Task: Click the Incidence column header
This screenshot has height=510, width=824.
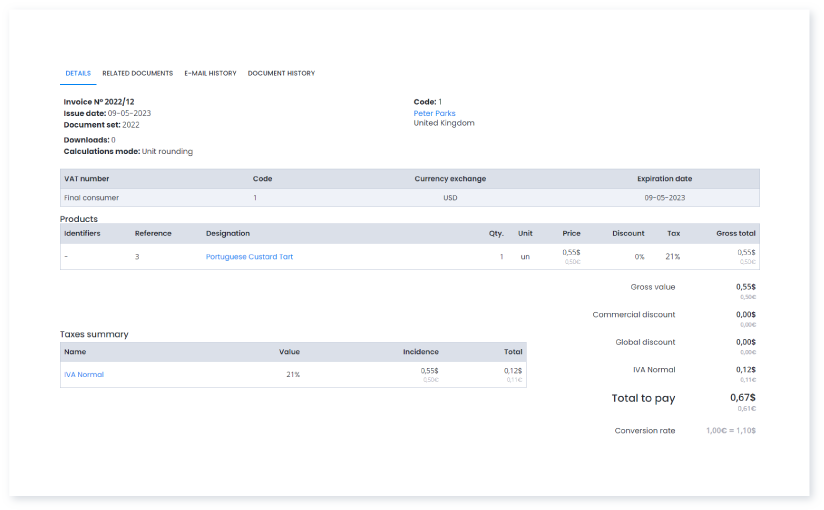Action: tap(420, 352)
